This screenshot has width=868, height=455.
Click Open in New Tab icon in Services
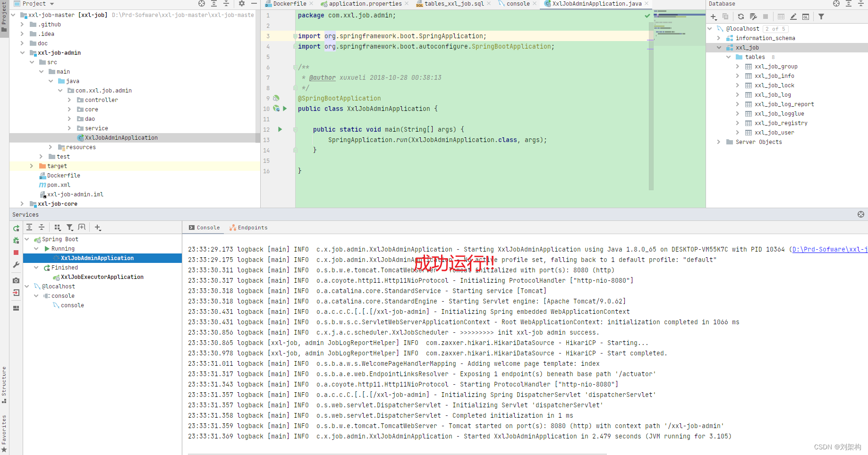82,227
